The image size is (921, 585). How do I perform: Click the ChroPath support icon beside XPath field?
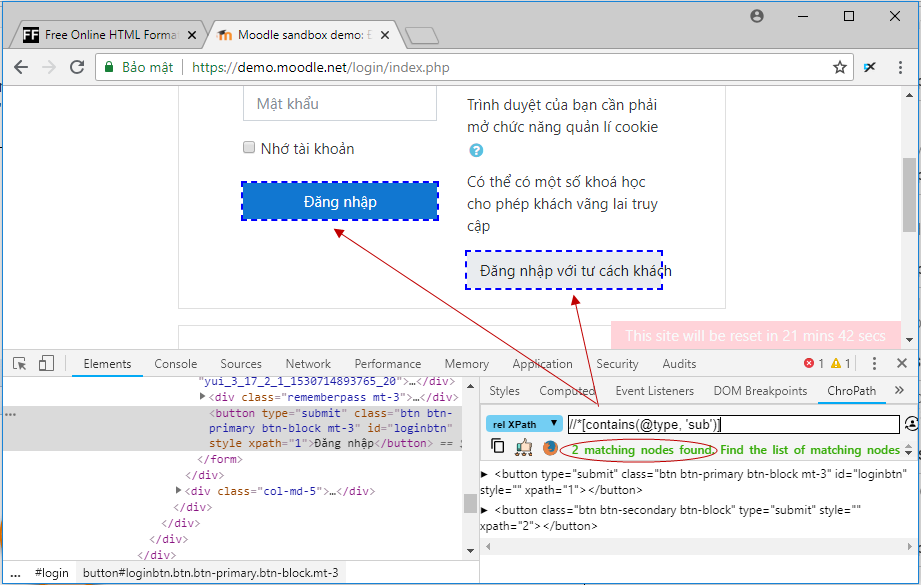[x=911, y=423]
